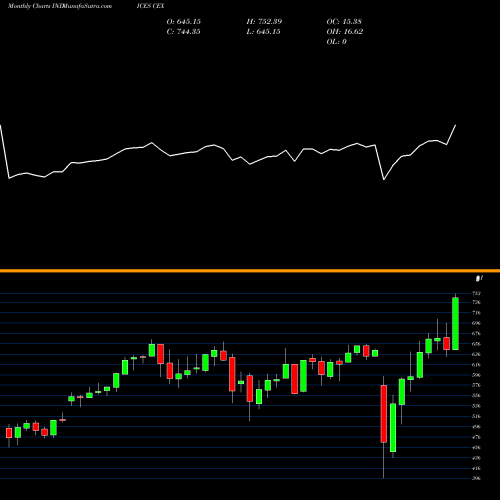This screenshot has width=500, height=500.
Task: Click the large red crash candle
Action: (x=384, y=414)
